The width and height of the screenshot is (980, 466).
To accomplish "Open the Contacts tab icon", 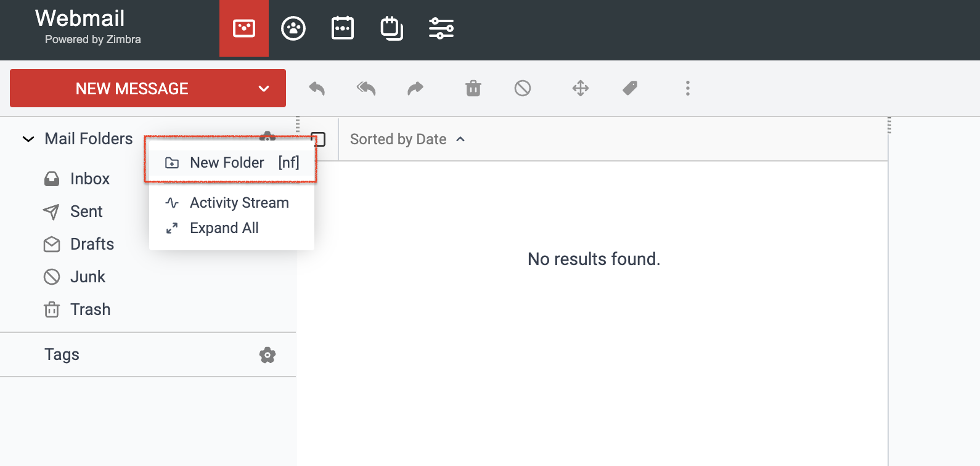I will tap(293, 28).
